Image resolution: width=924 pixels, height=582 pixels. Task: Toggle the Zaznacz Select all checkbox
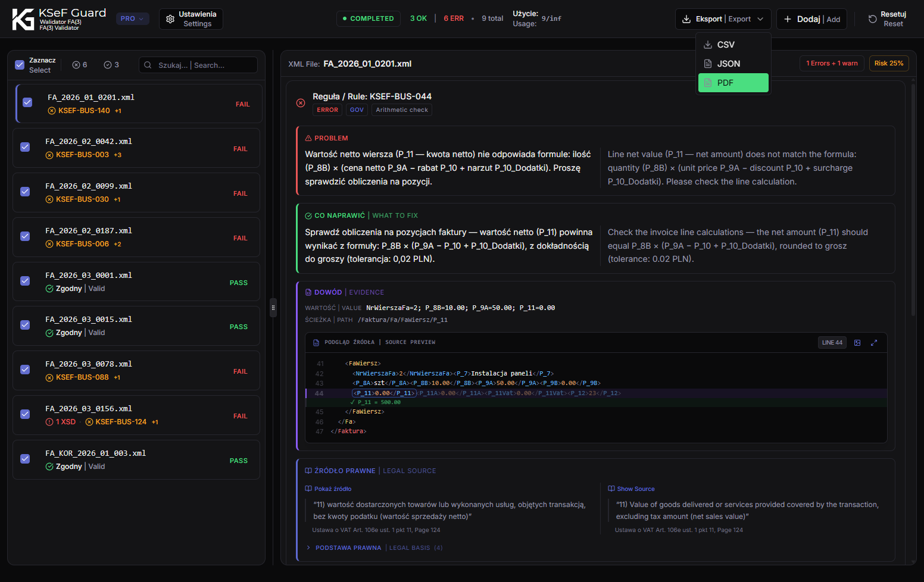[x=20, y=65]
